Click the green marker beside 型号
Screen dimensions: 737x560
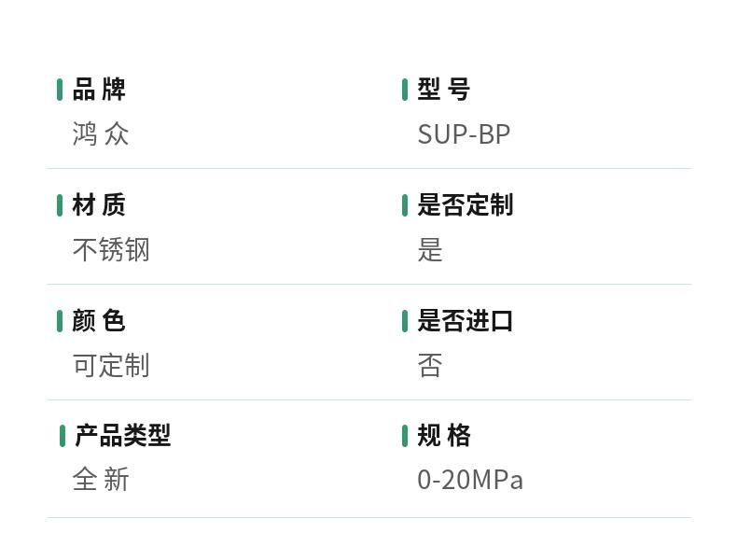tap(405, 90)
